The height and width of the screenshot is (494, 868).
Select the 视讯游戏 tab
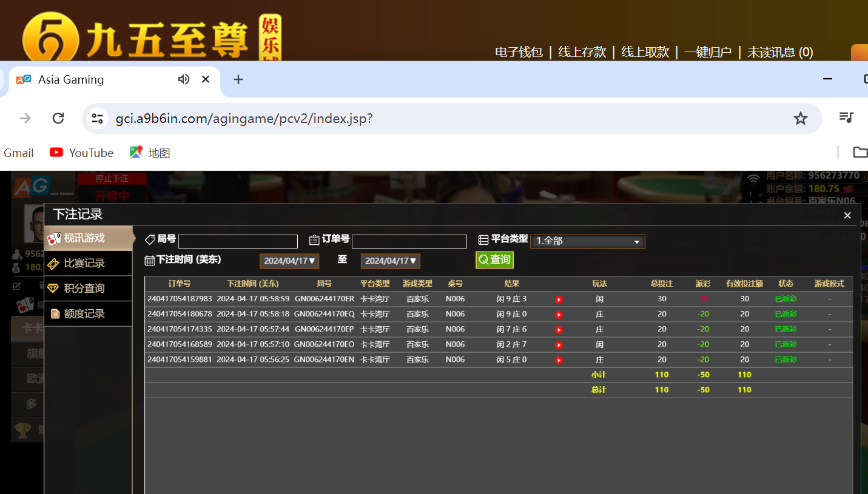[x=89, y=238]
